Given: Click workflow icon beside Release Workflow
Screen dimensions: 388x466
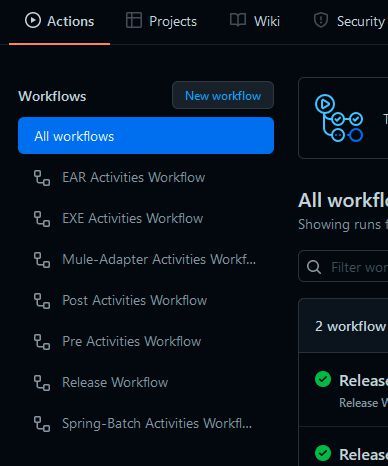Looking at the screenshot, I should coord(42,383).
